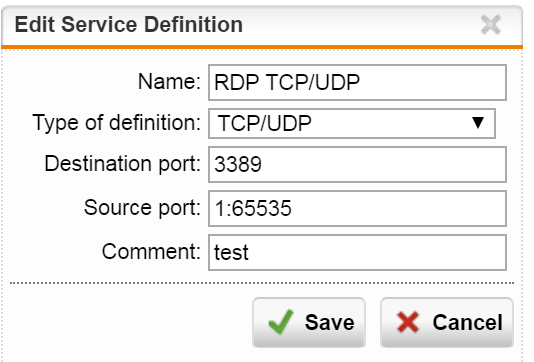Expand the Type of definition dropdown arrow
The image size is (534, 362).
[478, 123]
